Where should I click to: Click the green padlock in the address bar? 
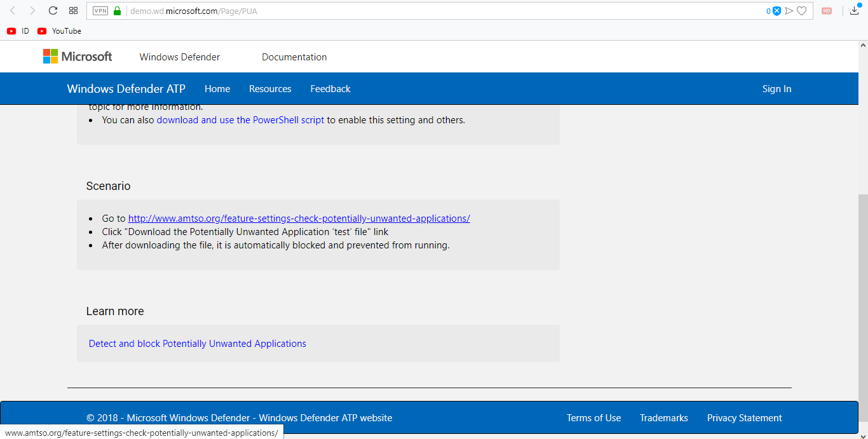point(117,11)
